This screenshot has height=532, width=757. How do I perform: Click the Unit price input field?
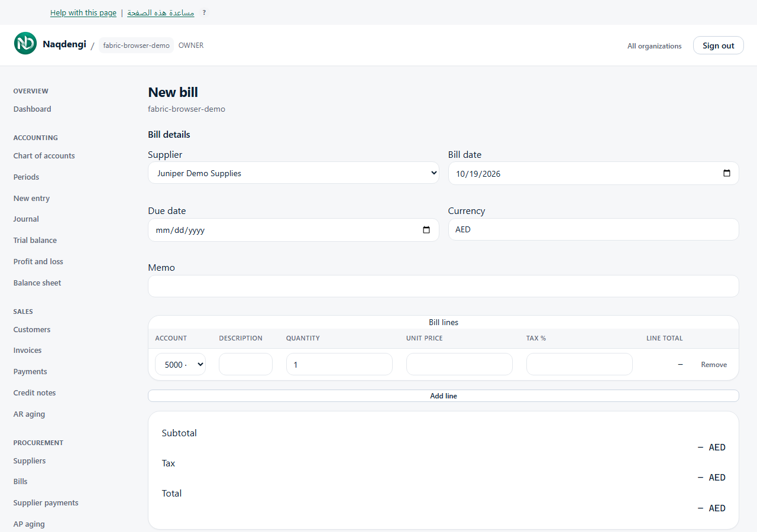pyautogui.click(x=460, y=364)
